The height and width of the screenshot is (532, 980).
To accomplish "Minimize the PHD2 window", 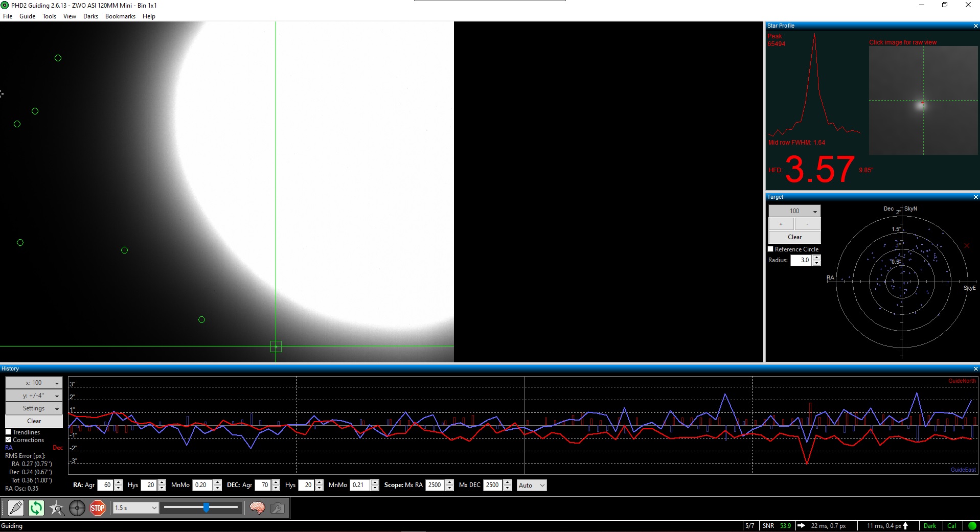I will (x=922, y=5).
